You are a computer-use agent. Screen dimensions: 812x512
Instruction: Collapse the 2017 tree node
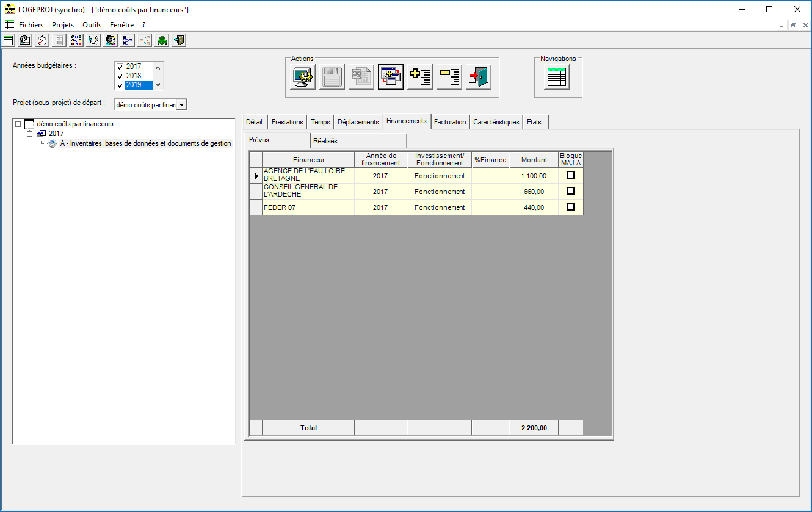[x=29, y=134]
